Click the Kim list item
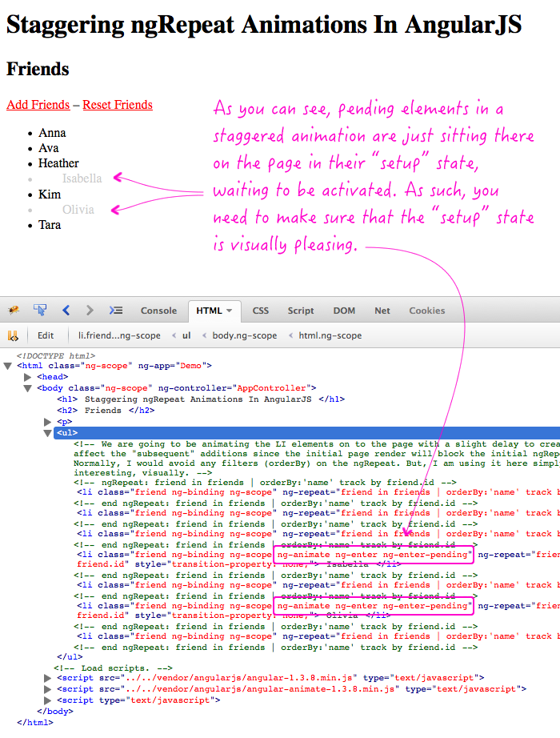The height and width of the screenshot is (738, 560). coord(50,194)
